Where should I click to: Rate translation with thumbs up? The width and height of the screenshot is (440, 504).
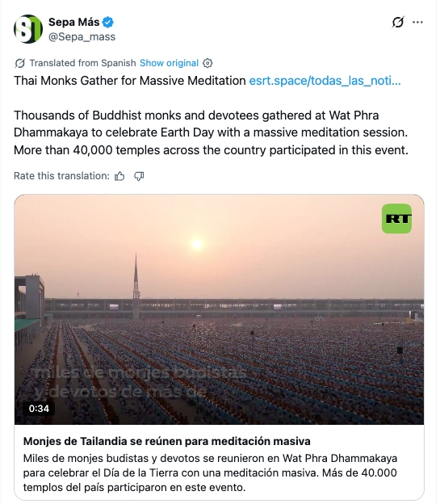(x=119, y=176)
